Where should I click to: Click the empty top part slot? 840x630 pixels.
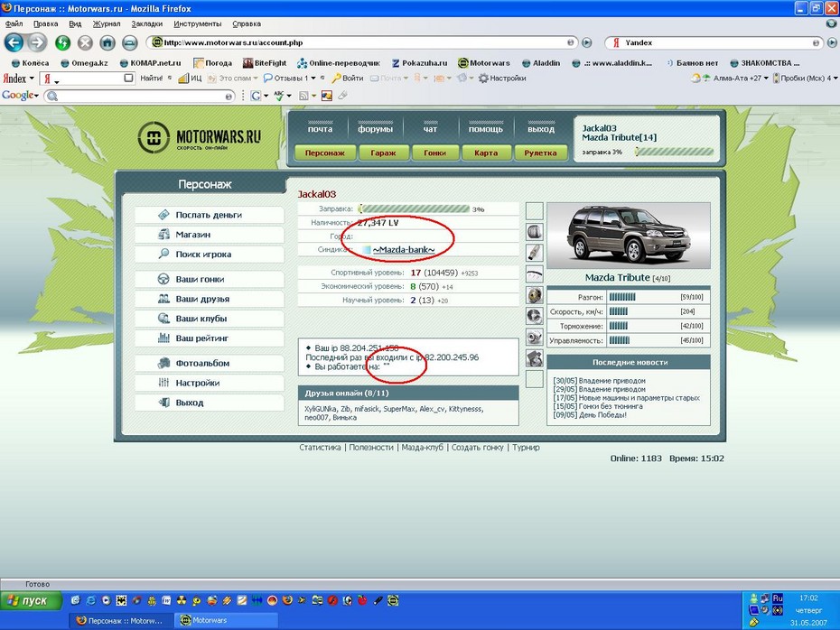point(535,211)
